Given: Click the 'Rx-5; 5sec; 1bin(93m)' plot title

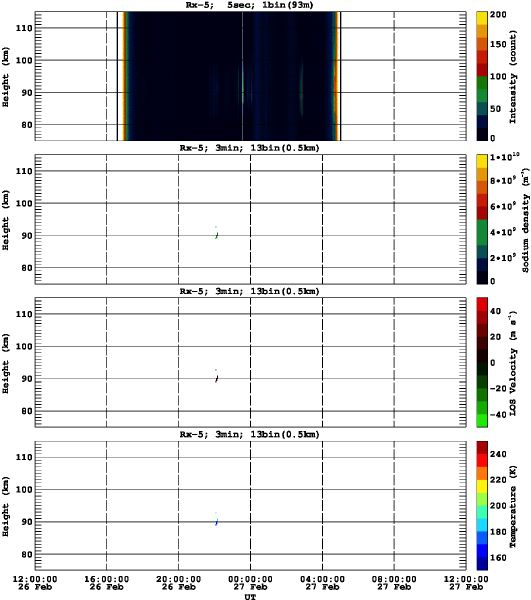Looking at the screenshot, I should 249,5.
